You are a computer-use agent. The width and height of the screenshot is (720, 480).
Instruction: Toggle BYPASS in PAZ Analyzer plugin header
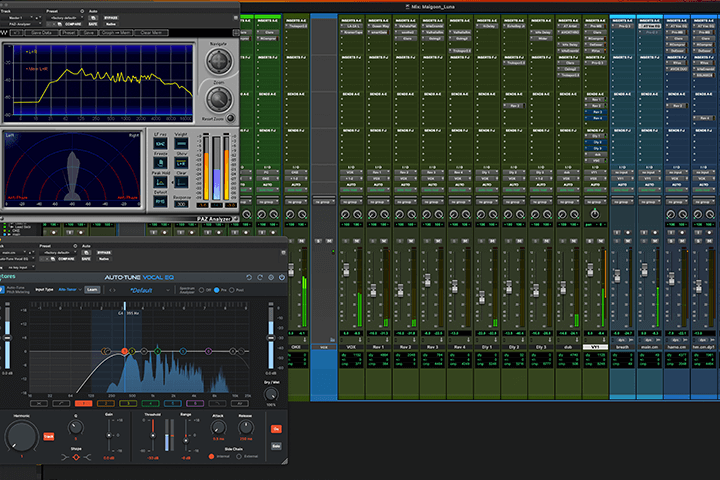point(111,18)
